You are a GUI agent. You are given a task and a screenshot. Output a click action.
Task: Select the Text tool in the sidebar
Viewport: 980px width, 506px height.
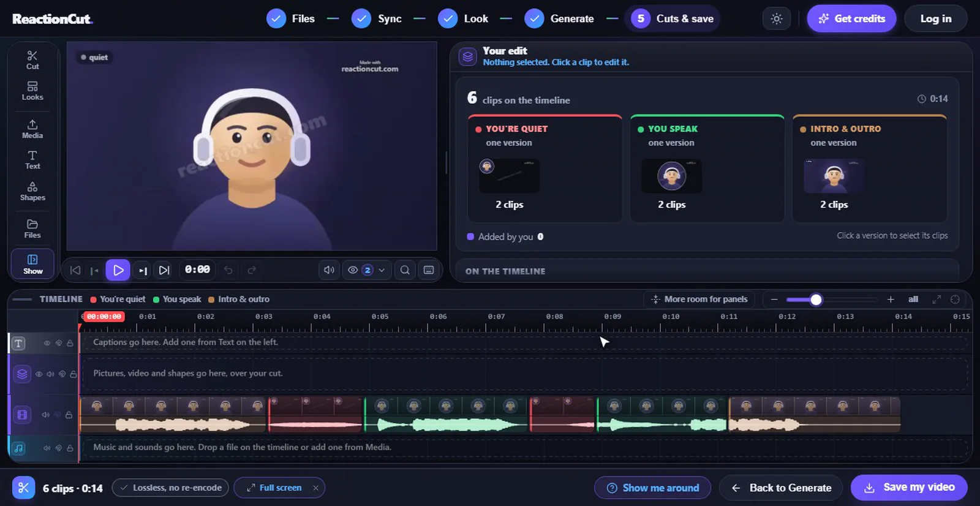(x=32, y=160)
